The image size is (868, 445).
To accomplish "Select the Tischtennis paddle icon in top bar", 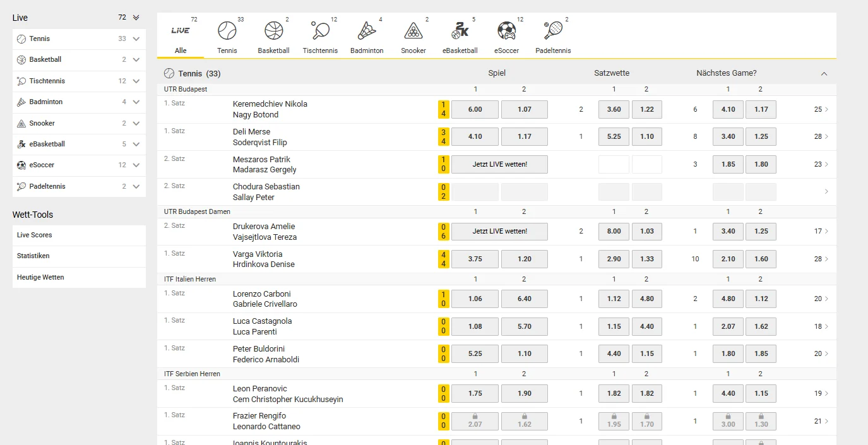I will pyautogui.click(x=320, y=30).
